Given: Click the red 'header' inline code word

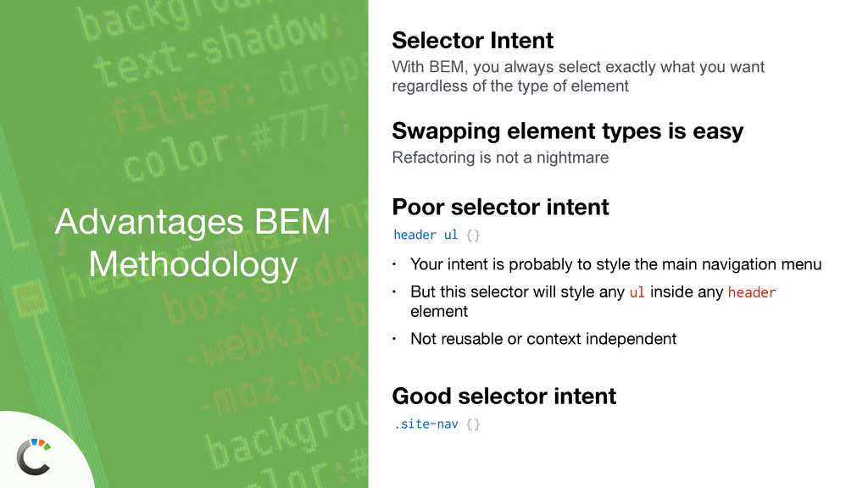Looking at the screenshot, I should (752, 292).
